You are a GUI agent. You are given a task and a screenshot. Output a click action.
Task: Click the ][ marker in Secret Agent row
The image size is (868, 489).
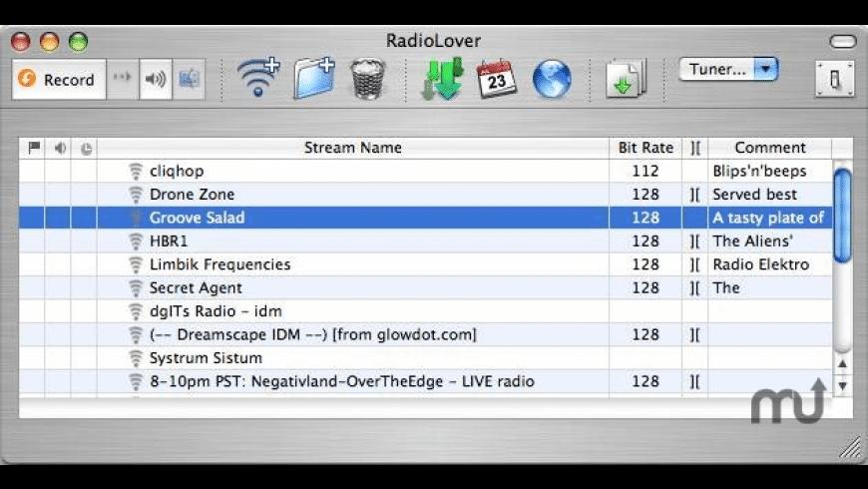pos(695,288)
